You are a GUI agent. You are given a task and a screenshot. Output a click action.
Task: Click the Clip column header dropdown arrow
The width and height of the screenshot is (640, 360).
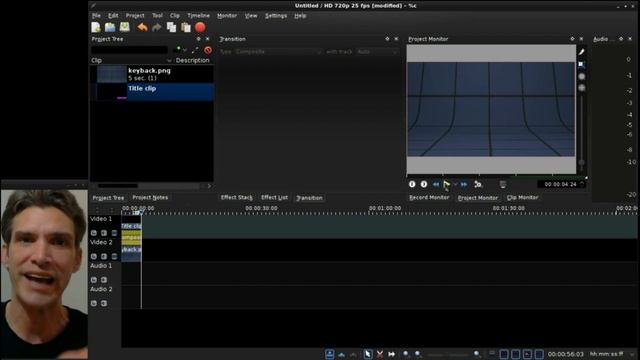pos(169,60)
